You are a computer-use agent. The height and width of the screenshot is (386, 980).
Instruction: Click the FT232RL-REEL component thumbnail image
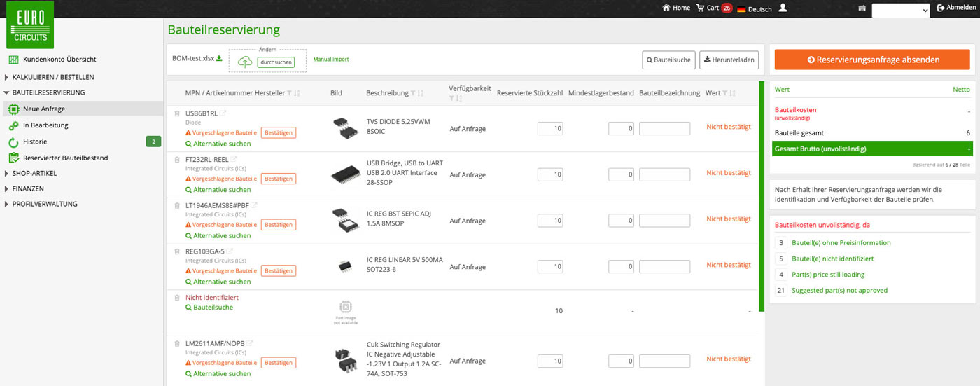[345, 174]
